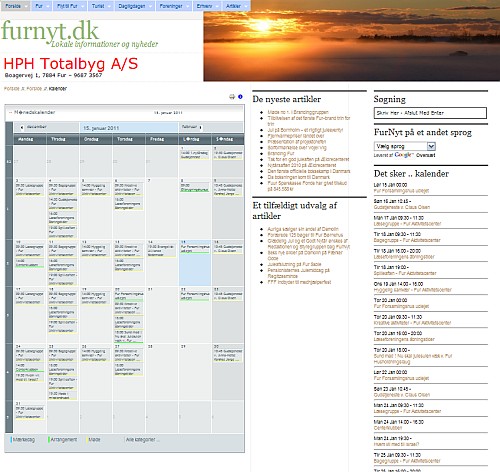Screen dimensions: 500x472
Task: Click the Mærkedag blue color marker
Action: coord(11,440)
